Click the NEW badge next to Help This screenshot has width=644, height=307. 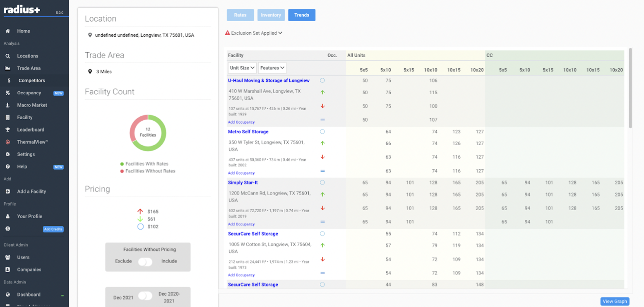(58, 167)
